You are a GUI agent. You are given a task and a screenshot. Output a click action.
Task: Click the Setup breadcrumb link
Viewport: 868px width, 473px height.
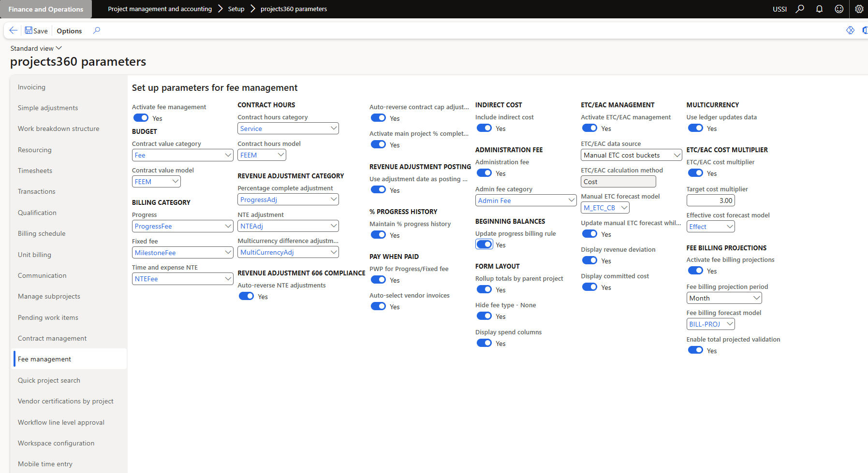coord(236,9)
